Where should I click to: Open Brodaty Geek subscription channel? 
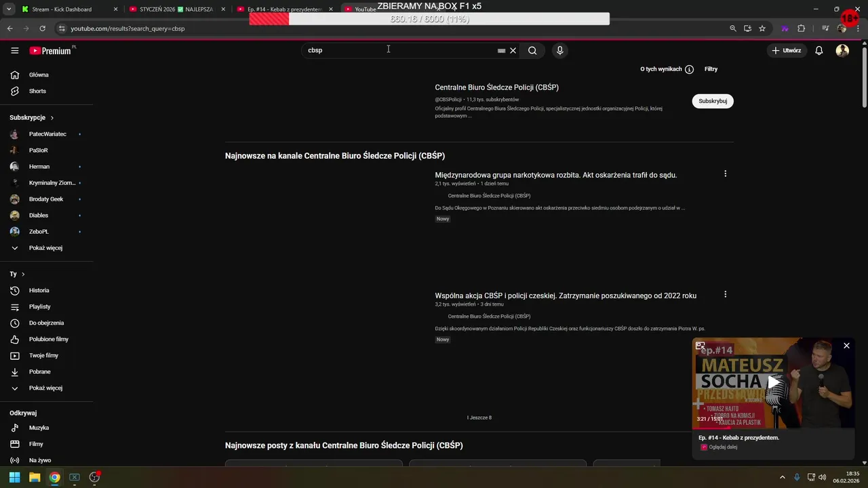(x=45, y=199)
